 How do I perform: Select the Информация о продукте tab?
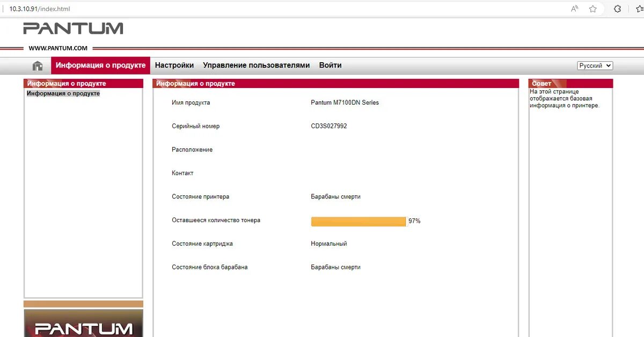coord(101,65)
